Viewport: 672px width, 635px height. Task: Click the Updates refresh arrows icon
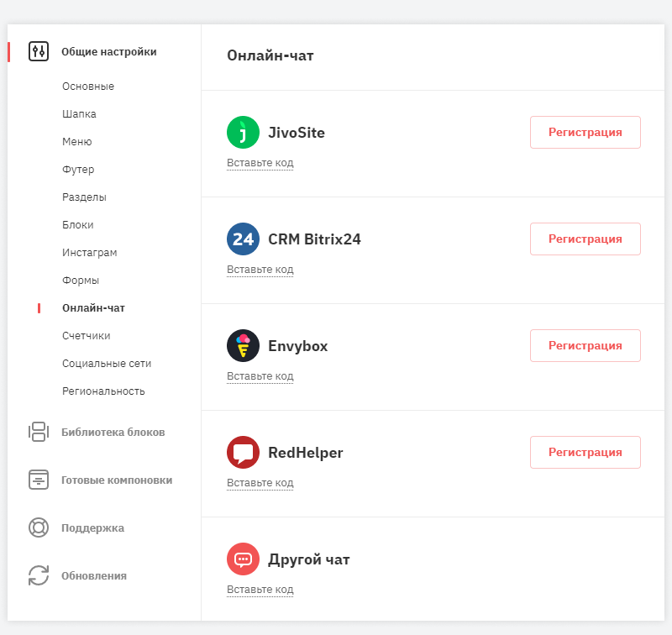(x=39, y=575)
